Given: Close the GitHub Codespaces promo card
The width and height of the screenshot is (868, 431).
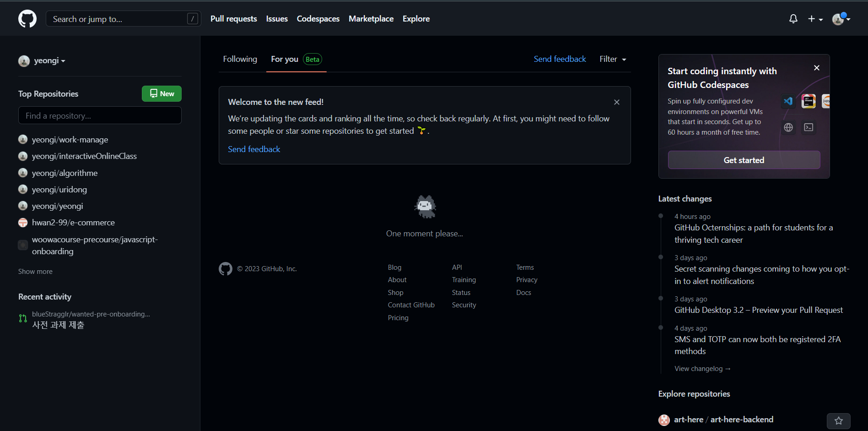Looking at the screenshot, I should (x=817, y=68).
